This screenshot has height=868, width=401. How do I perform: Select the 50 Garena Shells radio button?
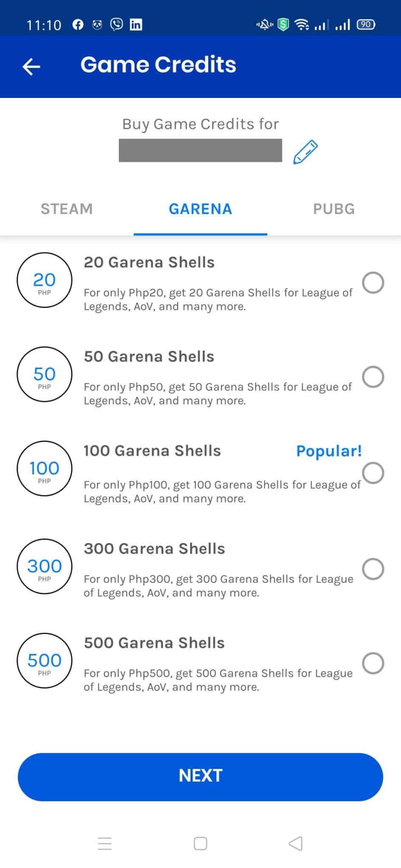(373, 377)
